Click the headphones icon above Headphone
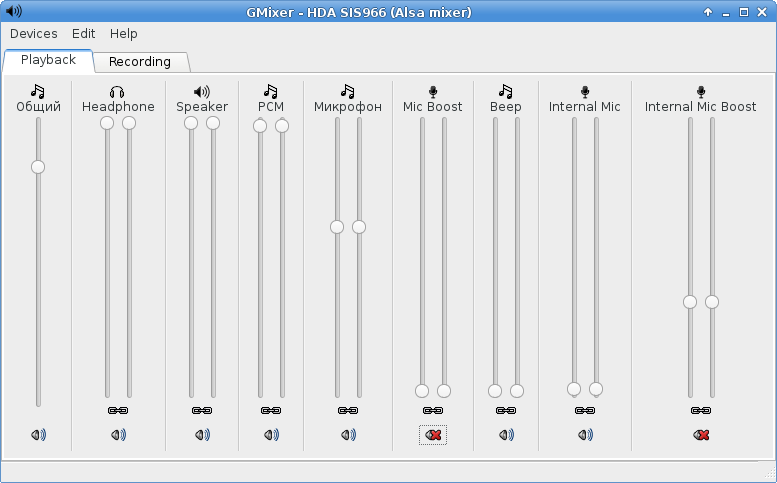This screenshot has width=777, height=483. [117, 92]
